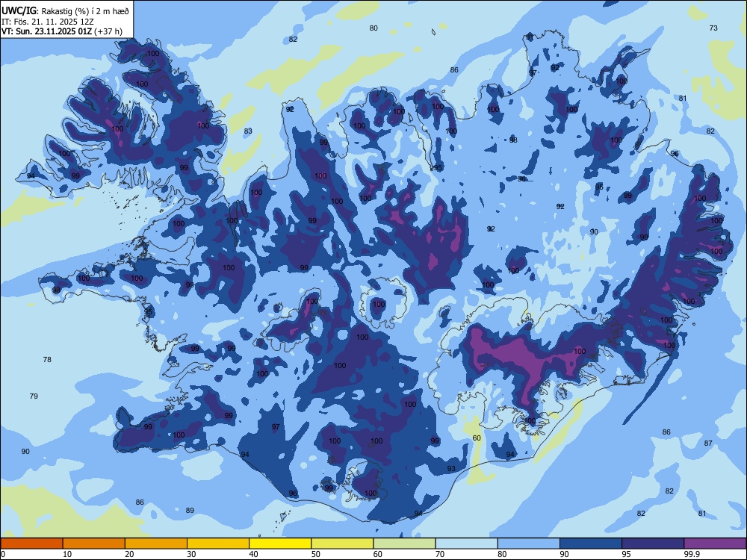The width and height of the screenshot is (747, 560).
Task: Click the valid time line 'VT: Sun. 23.11.2025 01Z (+37 h)'
Action: pos(62,31)
